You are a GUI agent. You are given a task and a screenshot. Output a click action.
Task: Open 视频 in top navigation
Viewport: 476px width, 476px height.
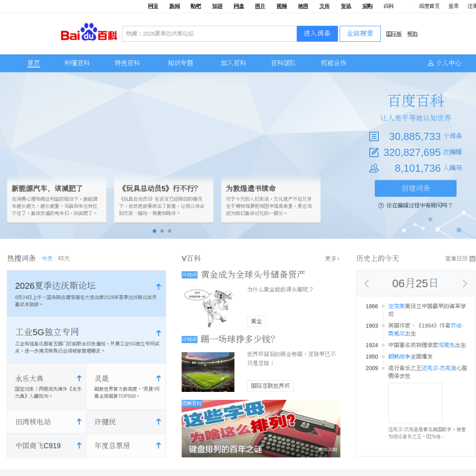(x=281, y=6)
